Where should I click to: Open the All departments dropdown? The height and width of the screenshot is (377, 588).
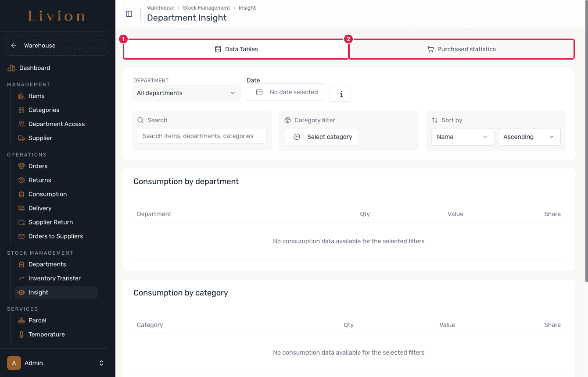(x=186, y=93)
